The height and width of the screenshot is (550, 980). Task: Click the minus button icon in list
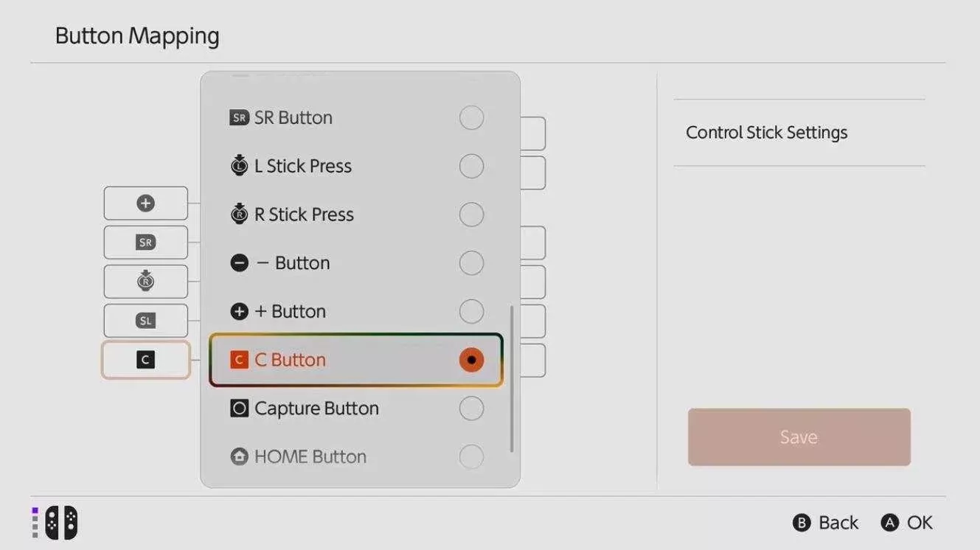point(239,263)
